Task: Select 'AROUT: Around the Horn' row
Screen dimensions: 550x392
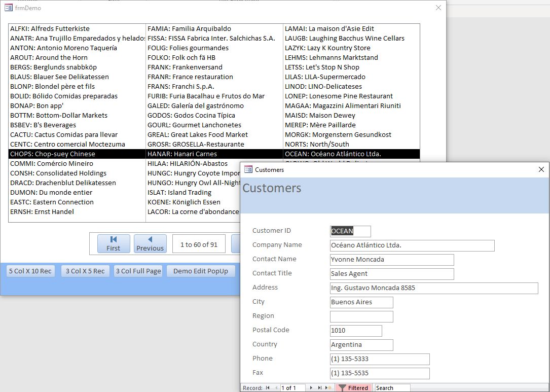Action: click(77, 57)
